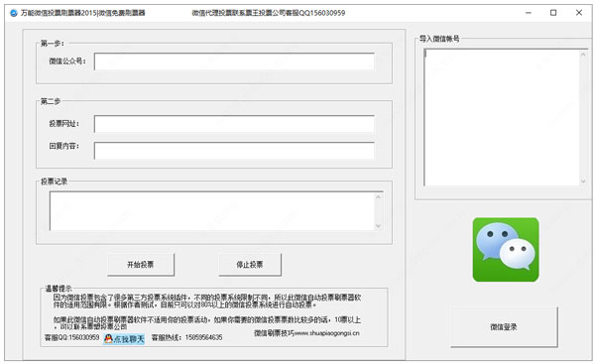
Task: Focus the 投票网址 input field
Action: 234,124
